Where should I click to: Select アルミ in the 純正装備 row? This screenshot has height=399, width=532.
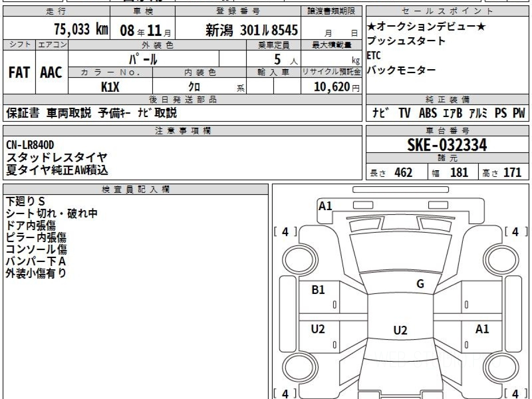click(x=479, y=113)
